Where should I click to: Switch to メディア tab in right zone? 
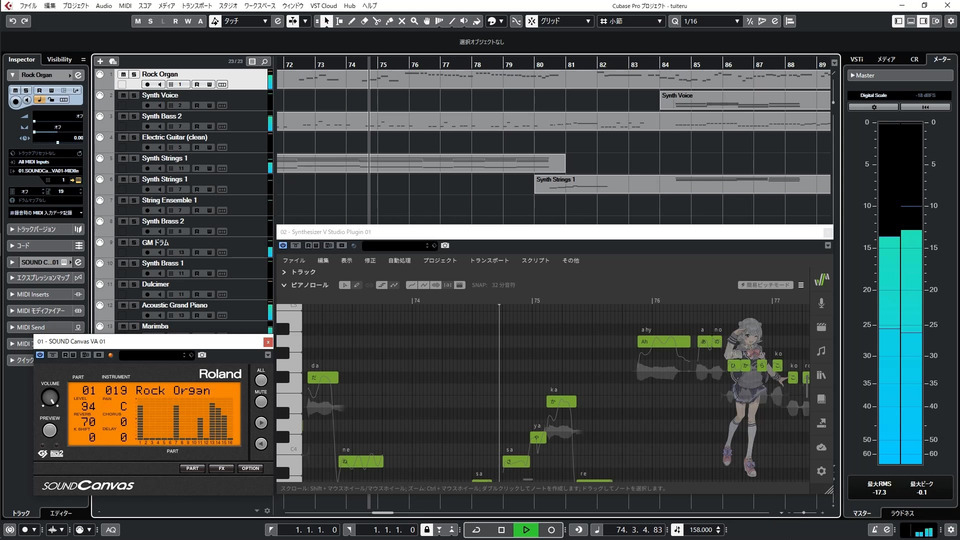pyautogui.click(x=886, y=59)
